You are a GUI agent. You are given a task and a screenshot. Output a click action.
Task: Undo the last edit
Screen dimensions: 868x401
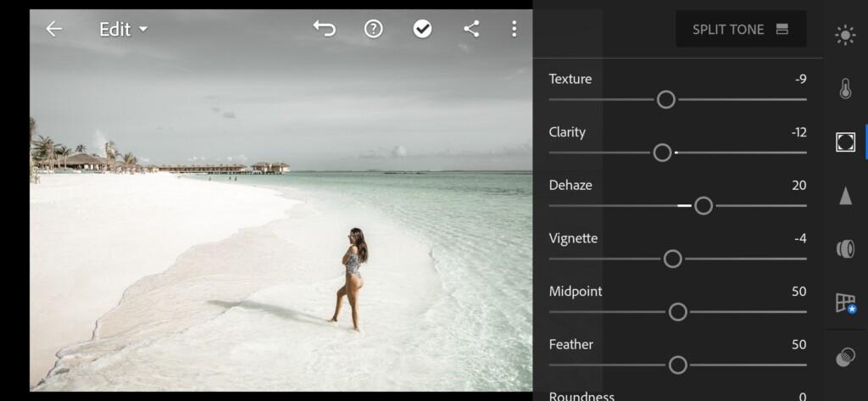(x=325, y=29)
